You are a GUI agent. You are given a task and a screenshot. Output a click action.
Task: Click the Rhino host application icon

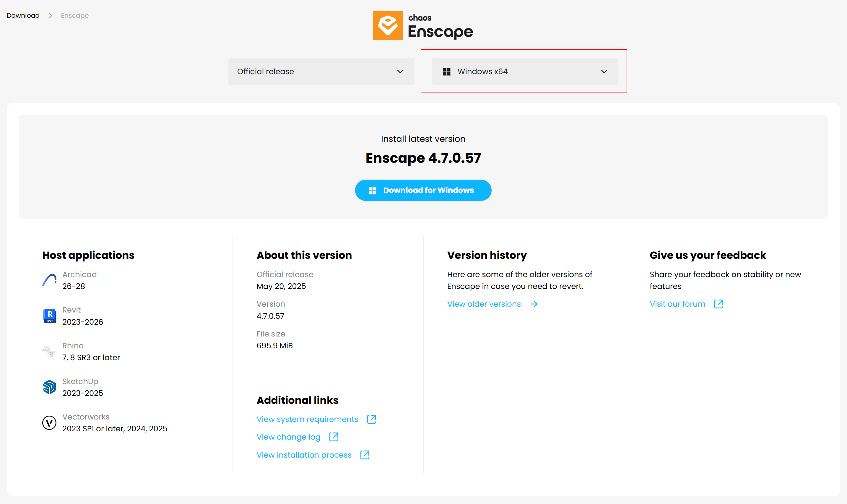[49, 351]
